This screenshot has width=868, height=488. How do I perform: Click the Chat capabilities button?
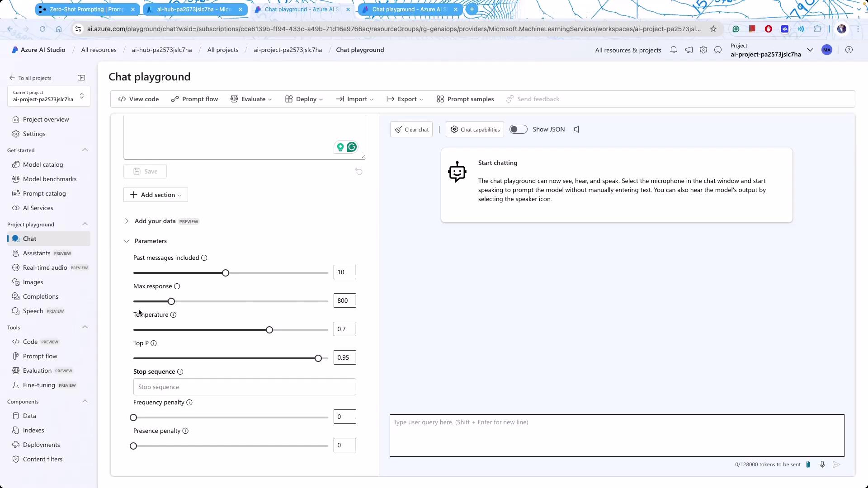coord(475,130)
